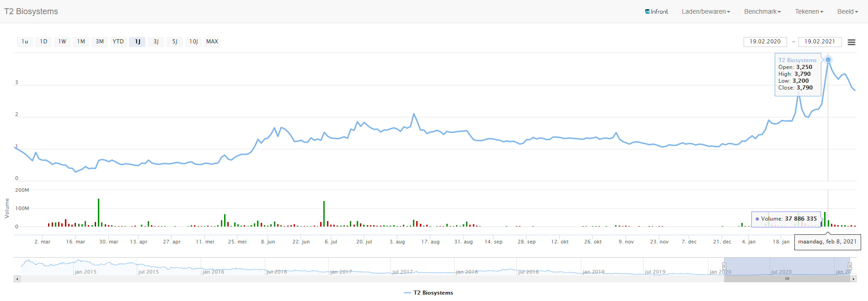Click the maandag, feb 8, 2021 label

tap(827, 242)
